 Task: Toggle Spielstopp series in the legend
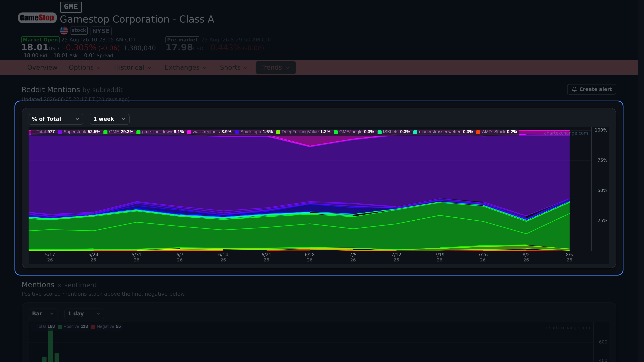254,132
